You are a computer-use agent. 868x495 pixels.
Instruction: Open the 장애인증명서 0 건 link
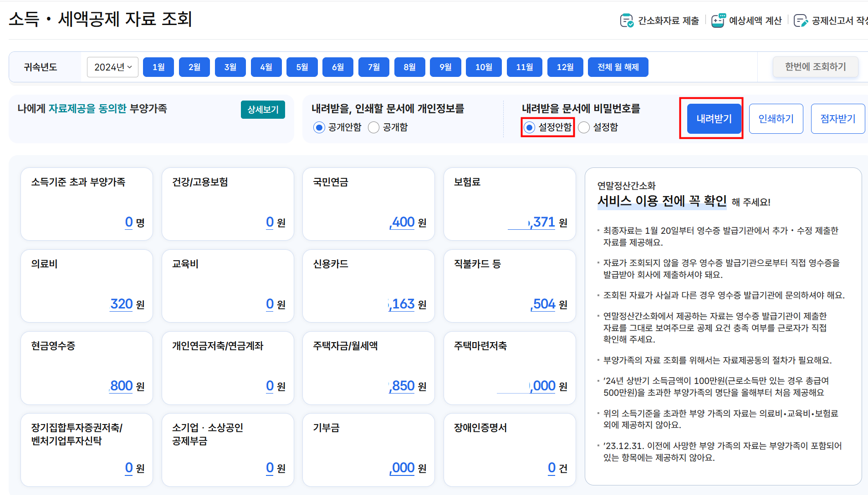(x=552, y=468)
